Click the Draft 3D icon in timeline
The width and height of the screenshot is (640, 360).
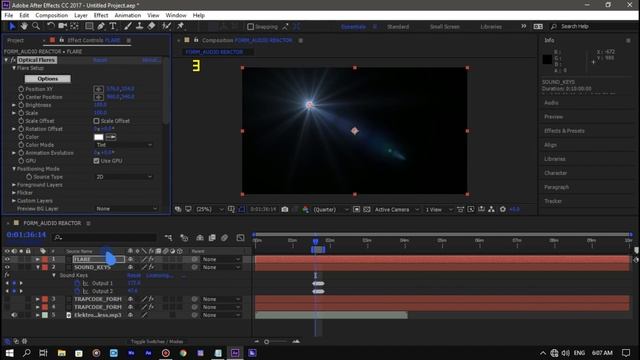[184, 238]
